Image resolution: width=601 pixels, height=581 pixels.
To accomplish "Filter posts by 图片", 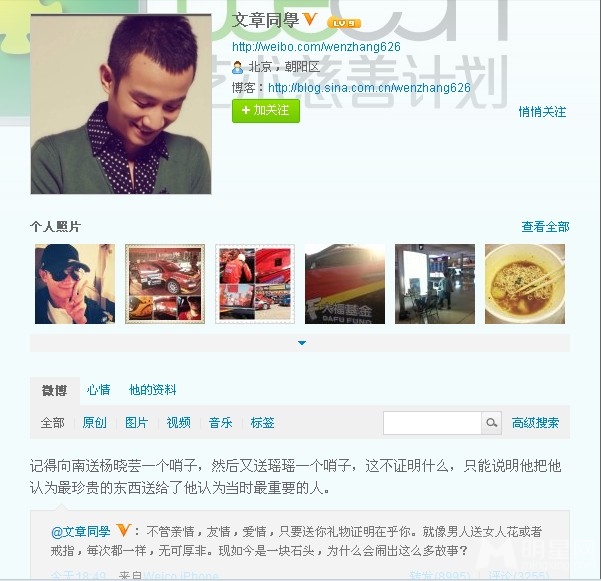I will click(x=136, y=423).
